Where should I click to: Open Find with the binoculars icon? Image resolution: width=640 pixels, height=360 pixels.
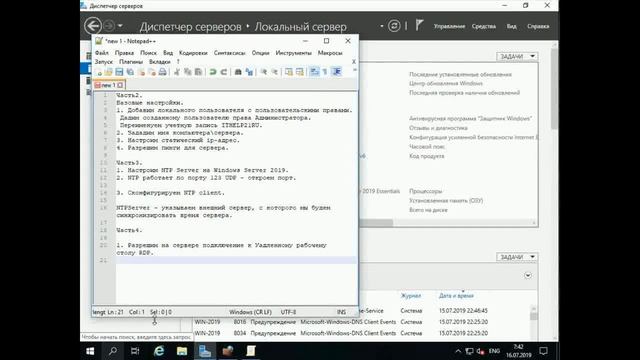pos(238,72)
